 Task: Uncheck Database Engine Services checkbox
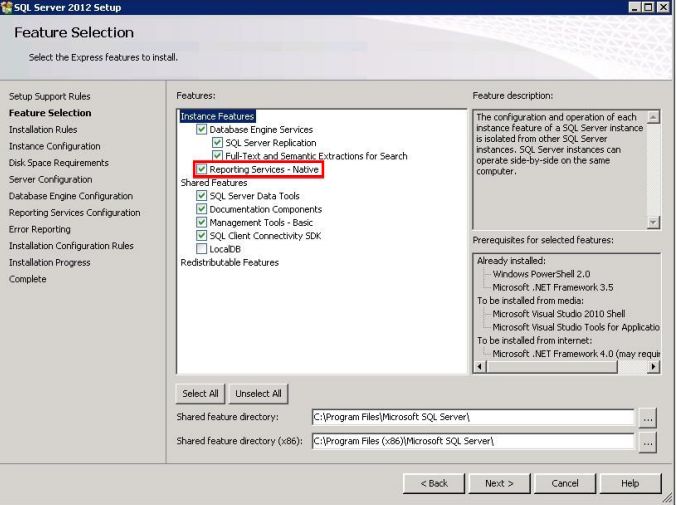pos(201,129)
